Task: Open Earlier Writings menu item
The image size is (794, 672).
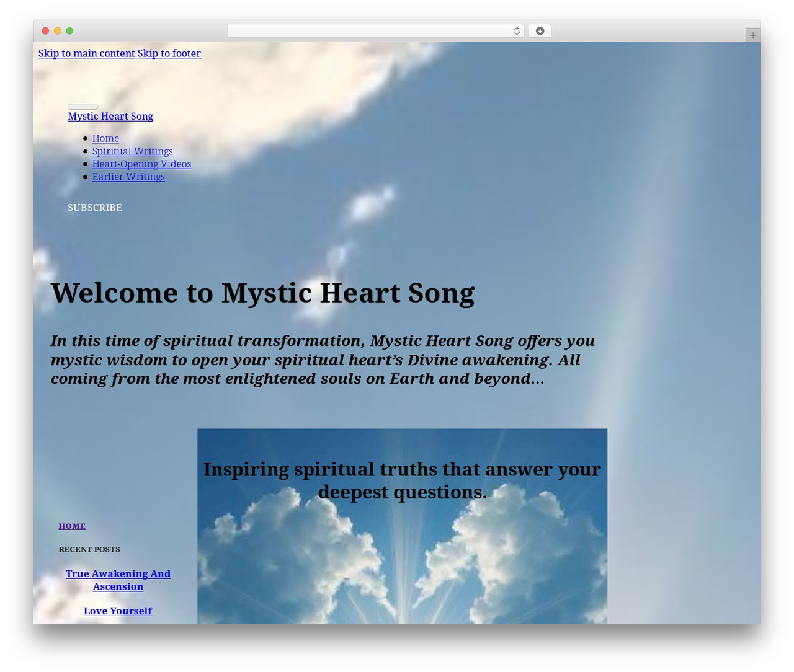Action: [x=128, y=177]
